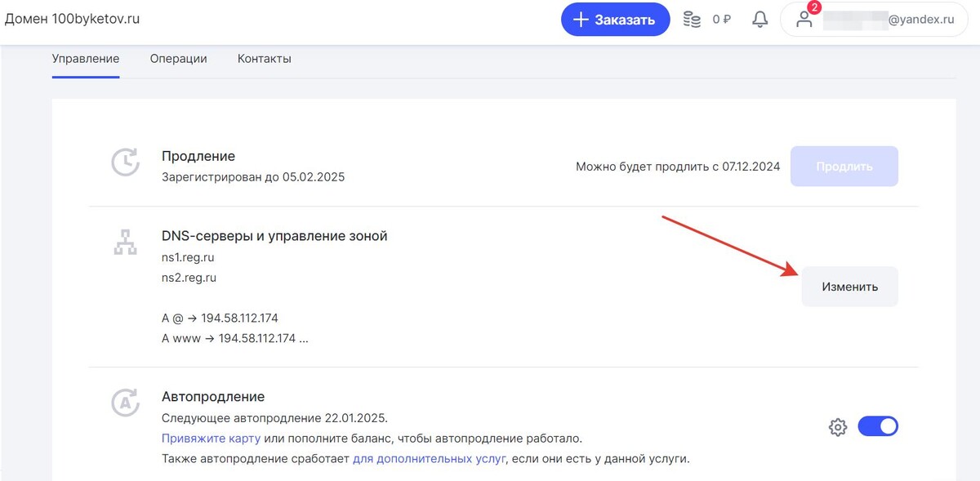Viewport: 980px width, 481px height.
Task: Select the ns1.reg.ru server text
Action: pos(189,257)
